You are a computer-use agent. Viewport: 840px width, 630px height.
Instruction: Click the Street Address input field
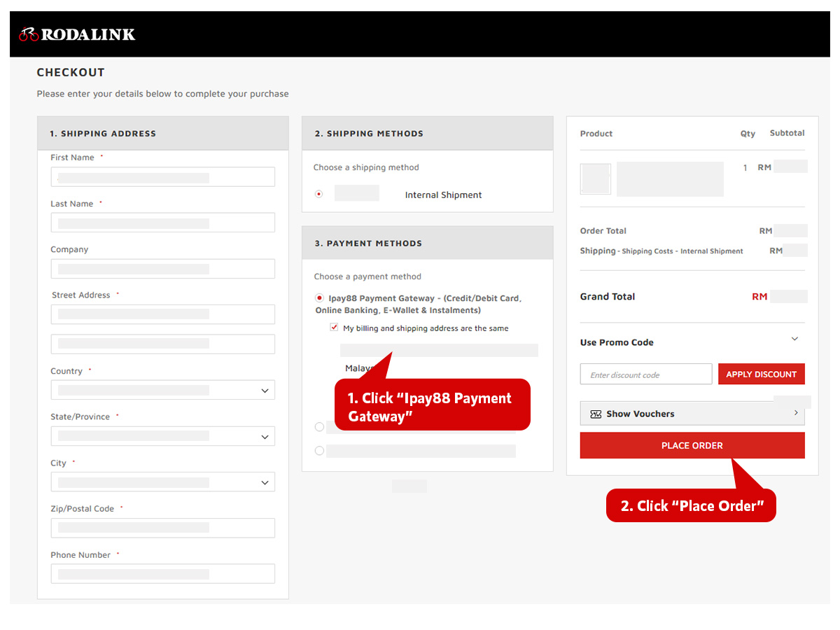click(x=162, y=314)
